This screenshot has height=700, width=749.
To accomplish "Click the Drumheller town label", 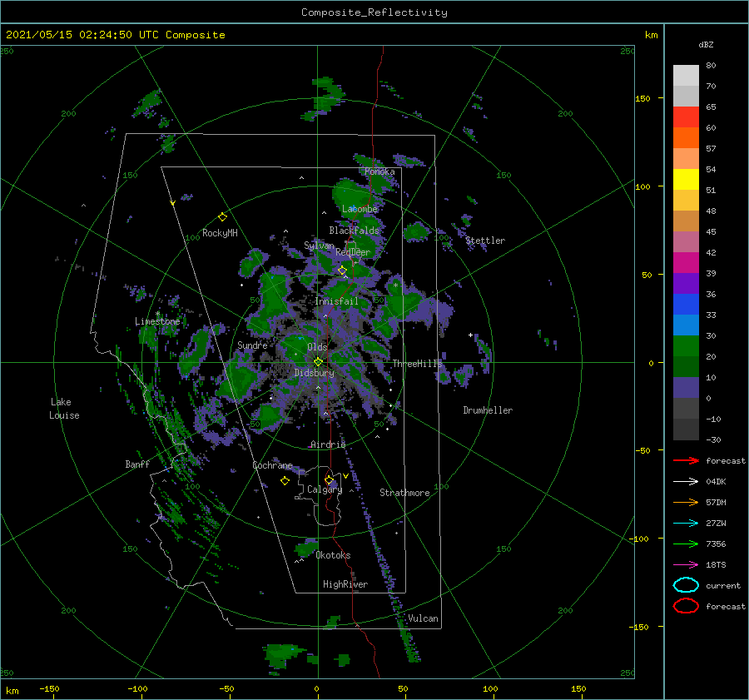I will tap(488, 410).
